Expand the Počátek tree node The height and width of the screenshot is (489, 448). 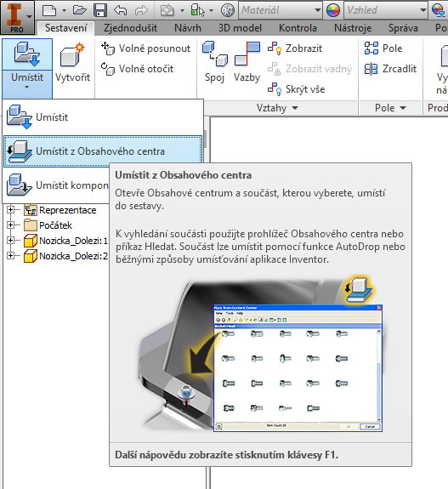click(x=10, y=225)
